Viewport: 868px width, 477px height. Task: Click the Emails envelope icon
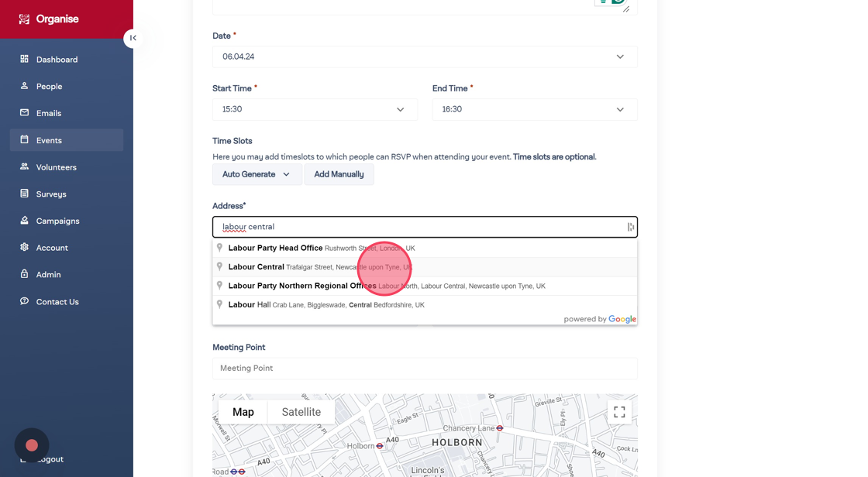pyautogui.click(x=24, y=112)
